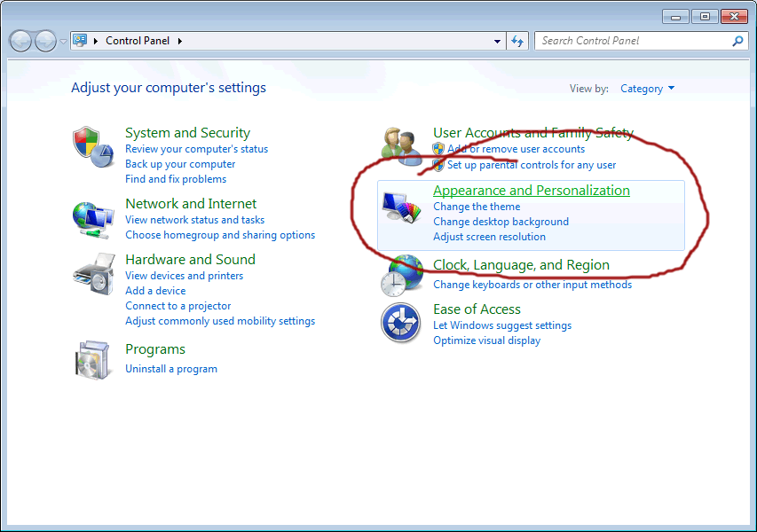
Task: Click Add a device link
Action: (x=155, y=291)
